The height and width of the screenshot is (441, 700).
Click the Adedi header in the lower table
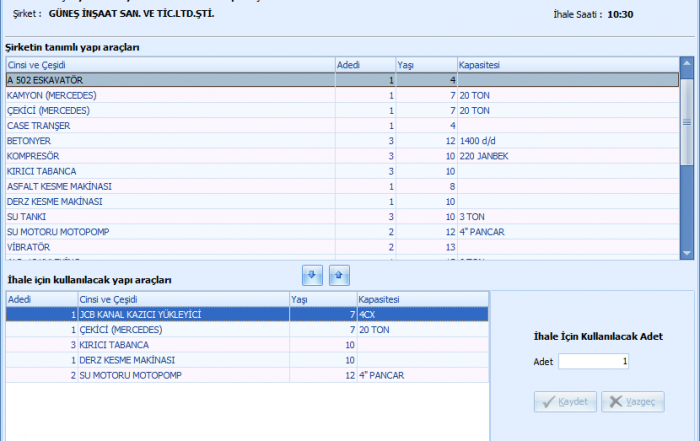41,298
